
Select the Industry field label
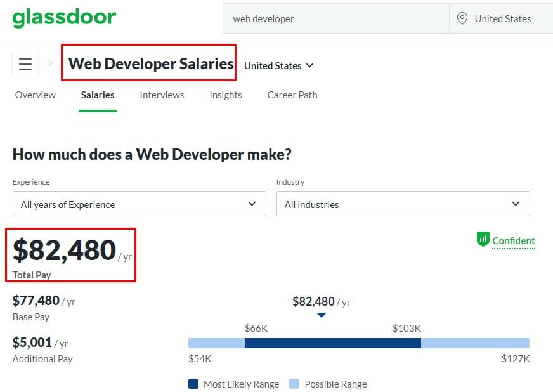point(290,182)
